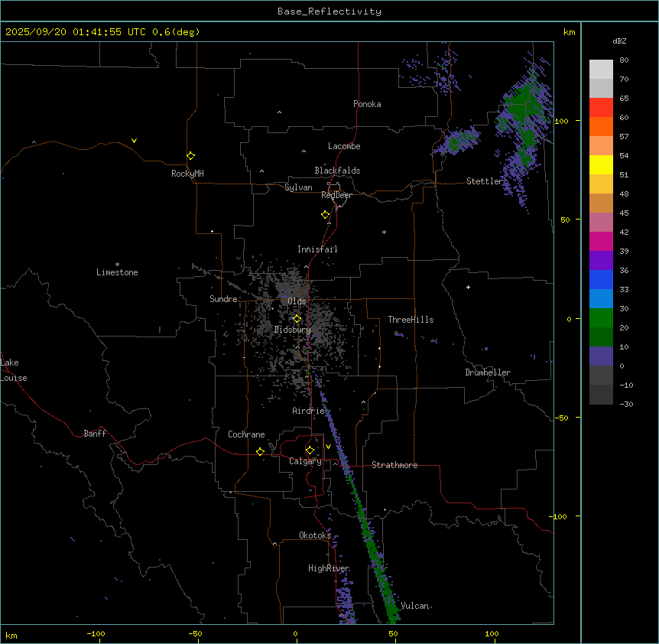Screen dimensions: 659x644
Task: Click the yellow diamond marker at Olds
Action: tap(297, 319)
